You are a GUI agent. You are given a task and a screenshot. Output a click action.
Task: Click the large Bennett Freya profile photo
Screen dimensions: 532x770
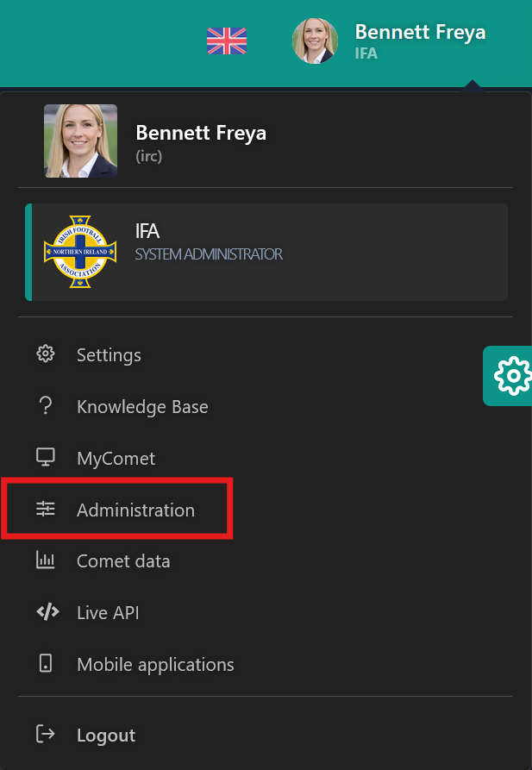point(80,141)
